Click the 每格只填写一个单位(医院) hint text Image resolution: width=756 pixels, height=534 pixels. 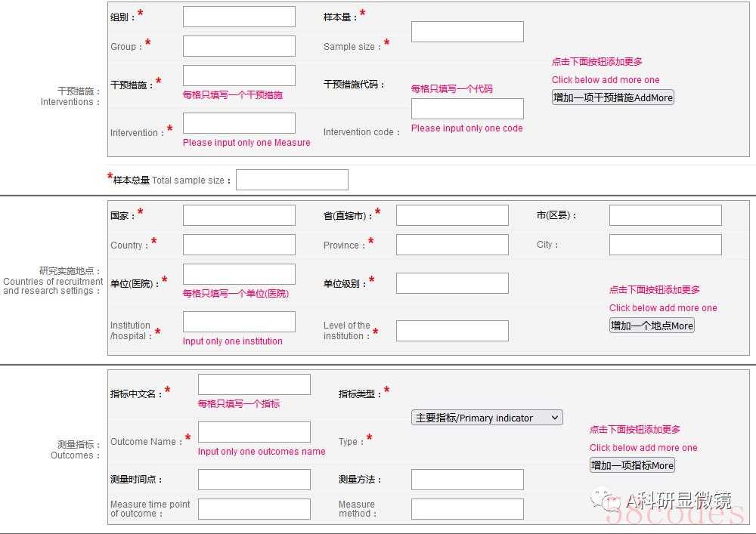click(236, 293)
